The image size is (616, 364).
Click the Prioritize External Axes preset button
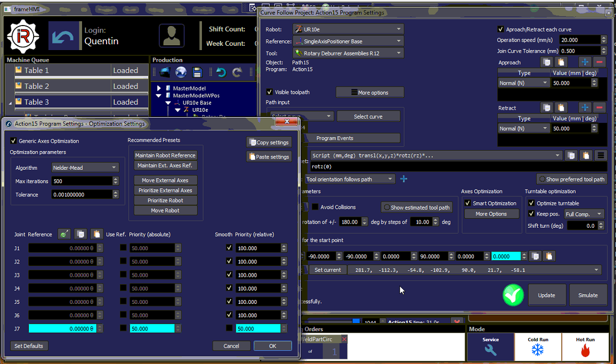pos(165,191)
